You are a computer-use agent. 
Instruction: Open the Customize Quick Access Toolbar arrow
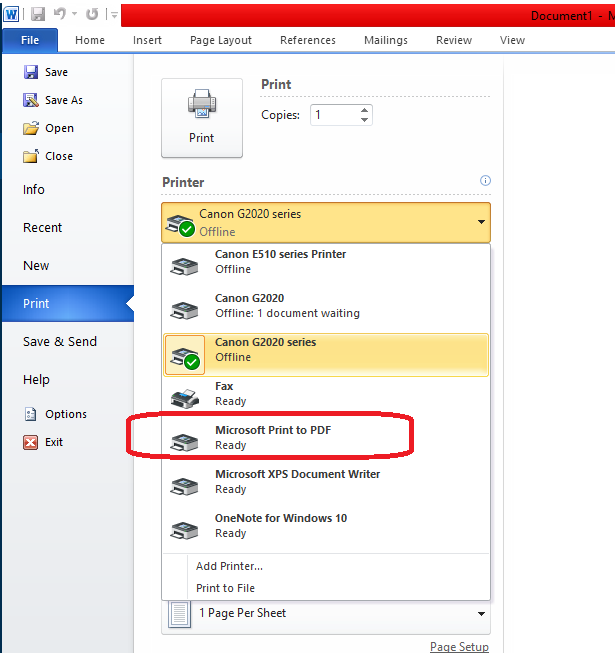pos(114,15)
